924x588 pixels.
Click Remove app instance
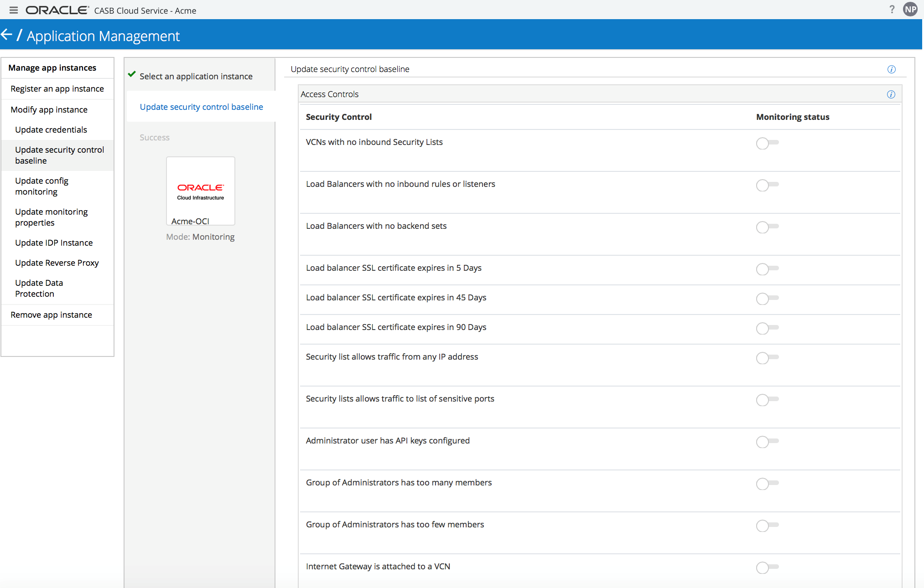point(51,315)
